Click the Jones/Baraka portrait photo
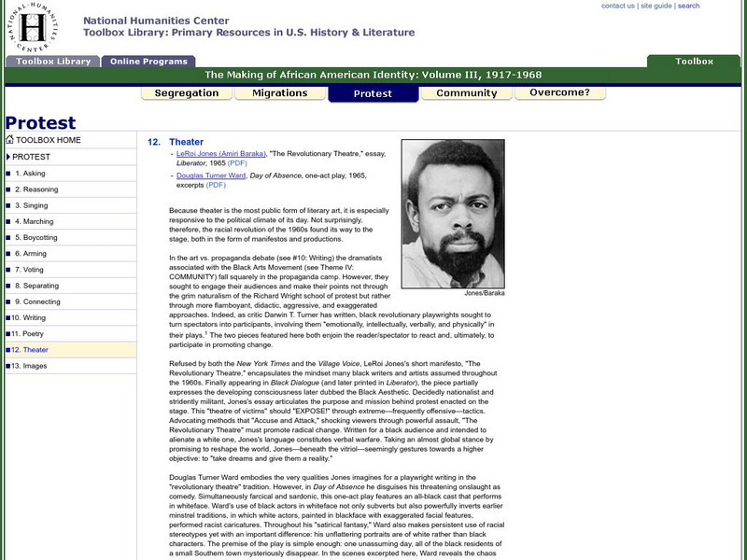Image resolution: width=747 pixels, height=560 pixels. [x=453, y=214]
